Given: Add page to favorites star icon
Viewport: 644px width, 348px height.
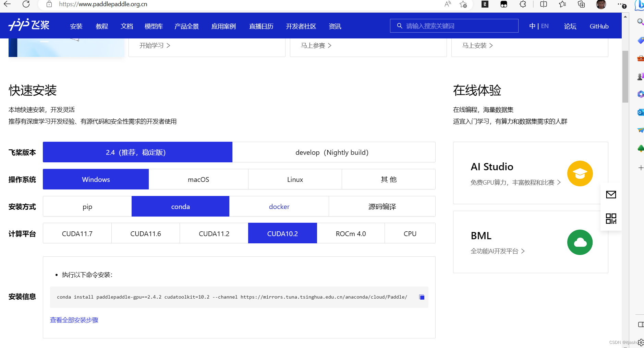Looking at the screenshot, I should tap(463, 4).
